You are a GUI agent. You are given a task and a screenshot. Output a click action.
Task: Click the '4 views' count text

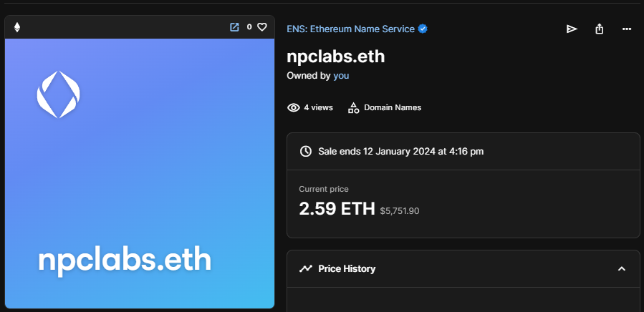point(318,107)
